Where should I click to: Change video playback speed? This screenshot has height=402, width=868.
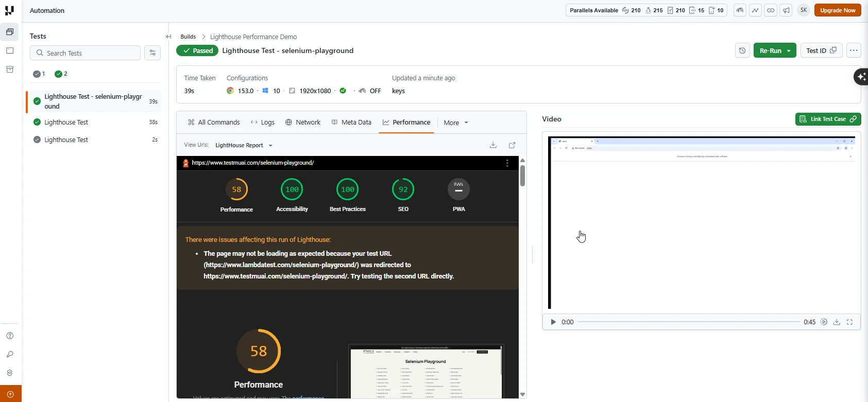point(824,322)
